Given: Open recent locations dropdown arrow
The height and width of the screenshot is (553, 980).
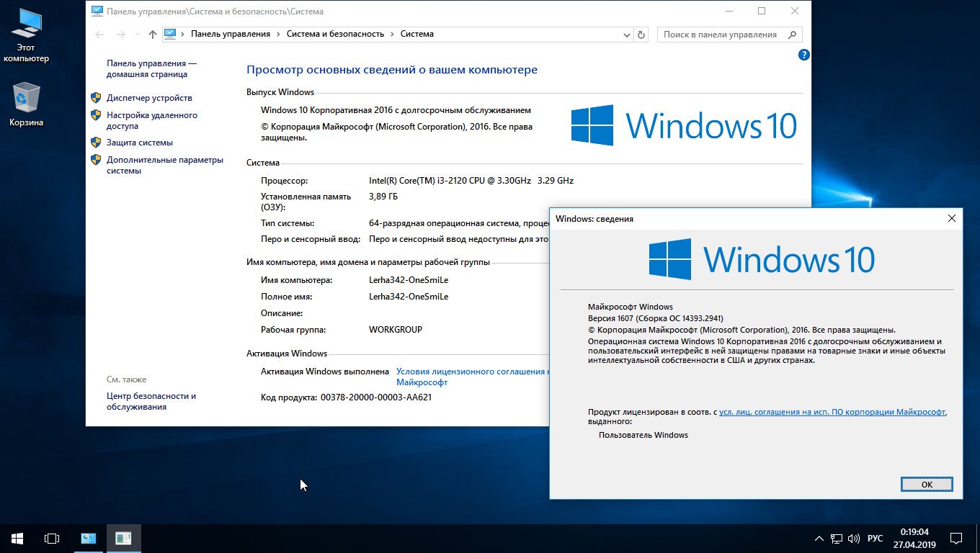Looking at the screenshot, I should pos(137,35).
